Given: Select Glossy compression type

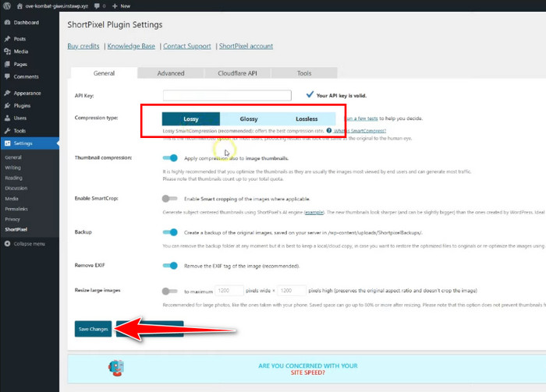Looking at the screenshot, I should coord(249,119).
